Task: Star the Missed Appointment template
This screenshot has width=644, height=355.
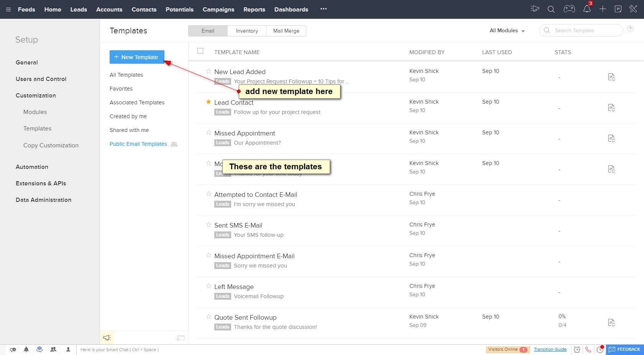Action: coord(209,132)
